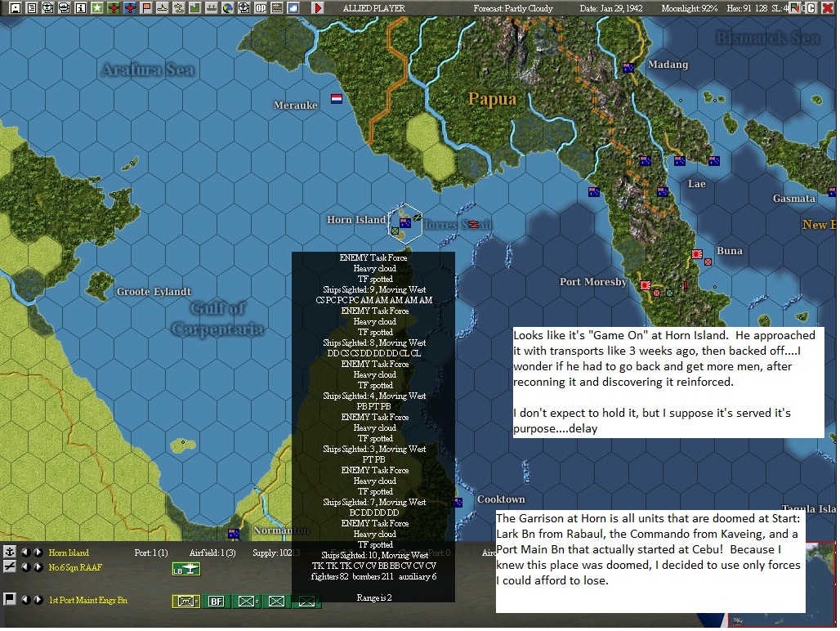Click red plane on green background icon

pyautogui.click(x=114, y=7)
